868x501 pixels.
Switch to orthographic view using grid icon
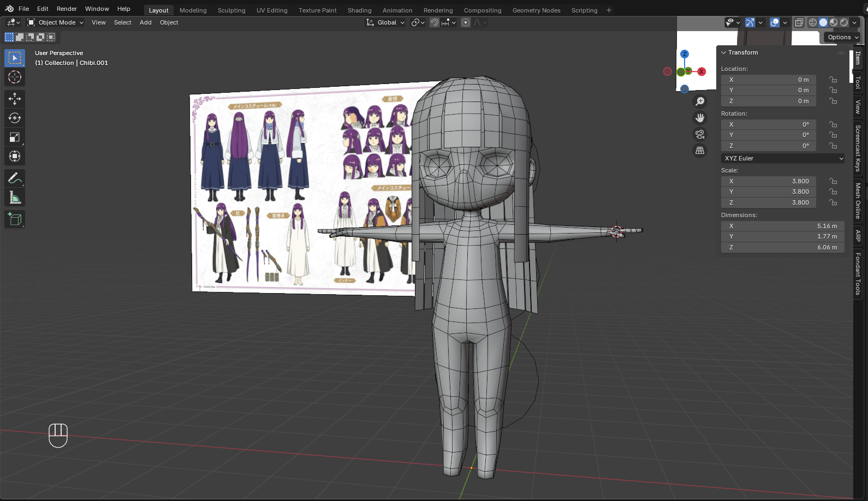(x=700, y=151)
